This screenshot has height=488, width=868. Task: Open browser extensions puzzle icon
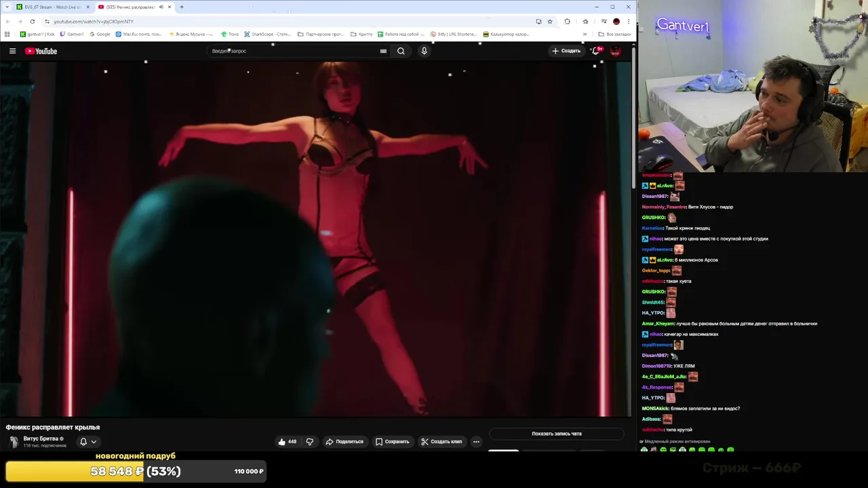pyautogui.click(x=567, y=21)
